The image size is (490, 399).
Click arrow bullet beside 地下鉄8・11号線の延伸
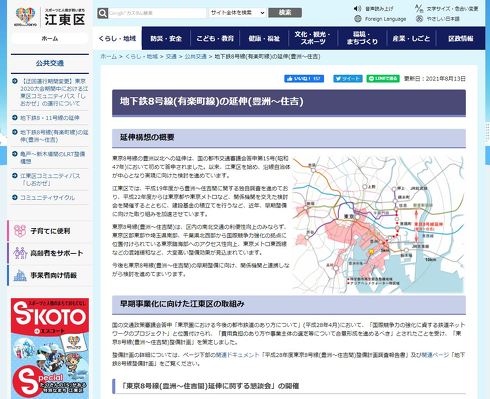click(x=15, y=117)
